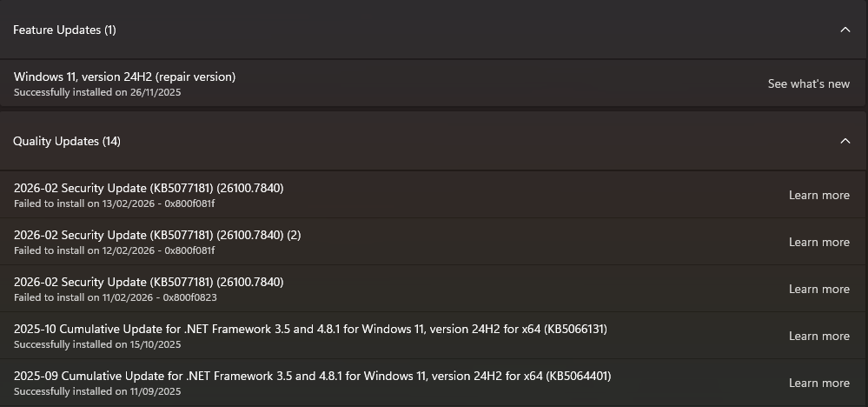Open Learn more for KB5064401 update

818,383
